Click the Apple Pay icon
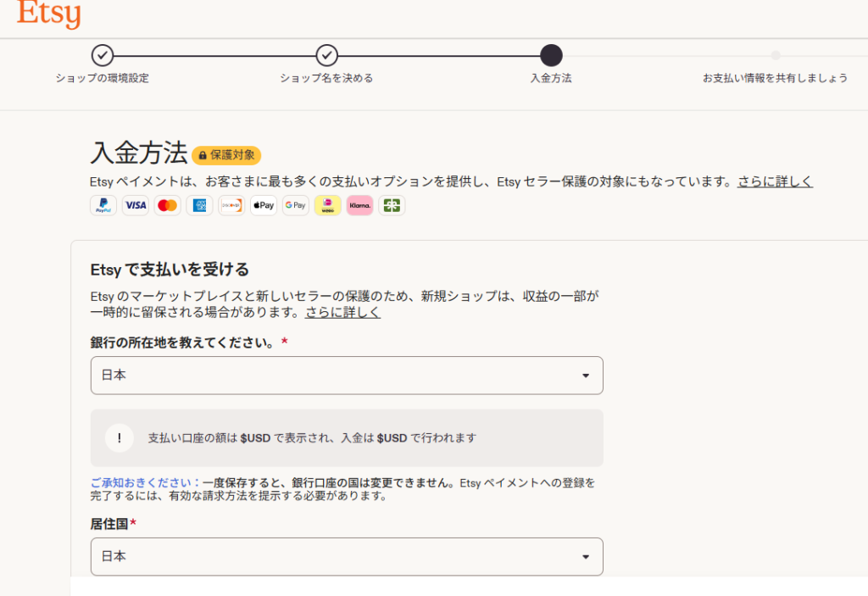This screenshot has width=868, height=596. [264, 205]
